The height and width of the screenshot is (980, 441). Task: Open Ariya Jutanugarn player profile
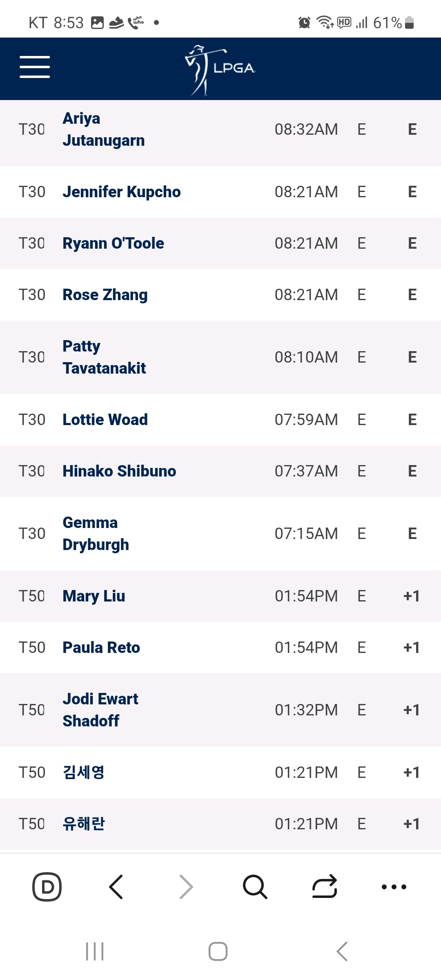pos(104,129)
